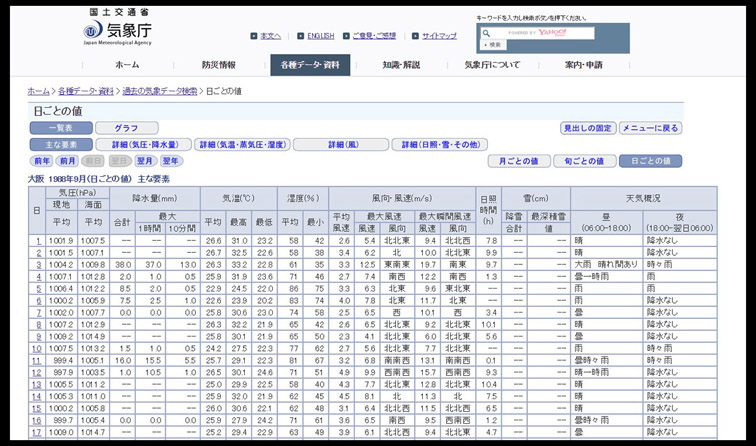Click the ホーム breadcrumb link
This screenshot has width=756, height=446.
(39, 91)
